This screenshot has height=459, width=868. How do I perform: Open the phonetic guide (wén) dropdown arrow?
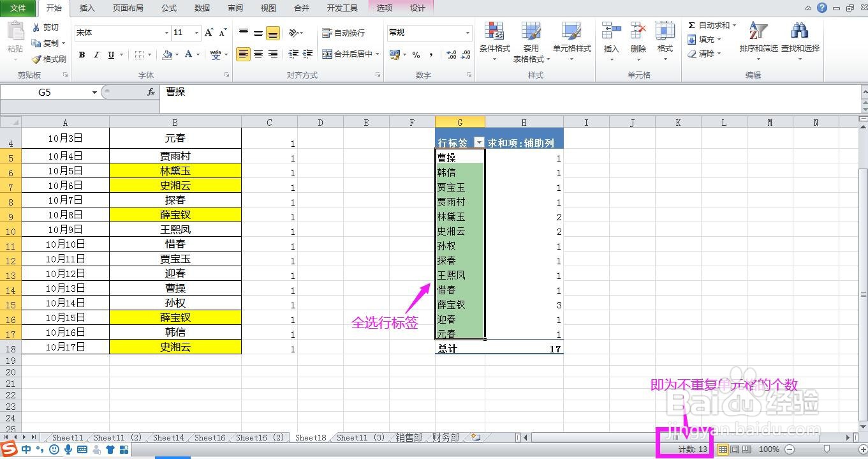pos(226,55)
